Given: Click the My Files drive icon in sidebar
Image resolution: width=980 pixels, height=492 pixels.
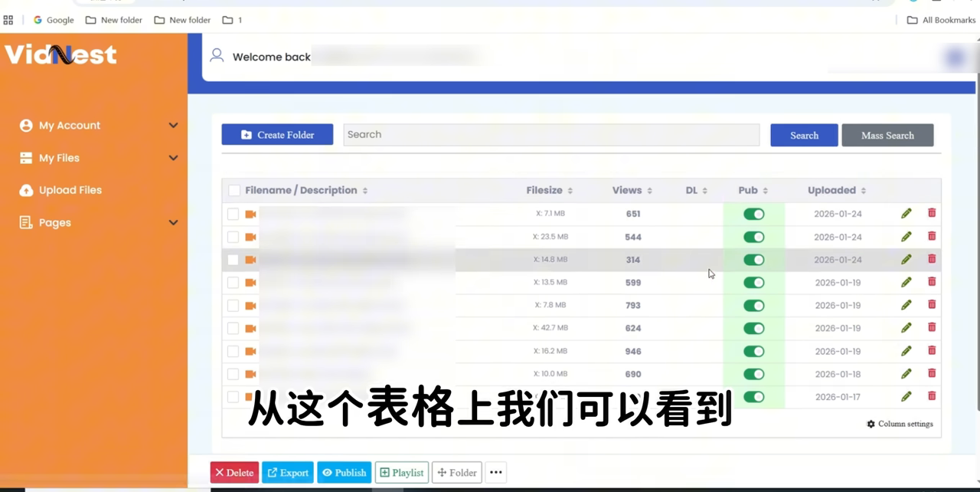Looking at the screenshot, I should click(x=26, y=158).
